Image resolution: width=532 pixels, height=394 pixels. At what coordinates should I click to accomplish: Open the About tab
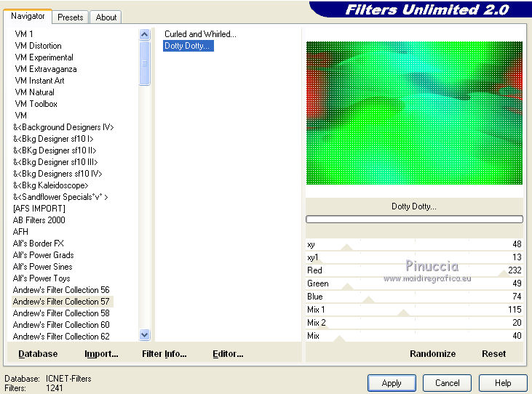pos(106,17)
